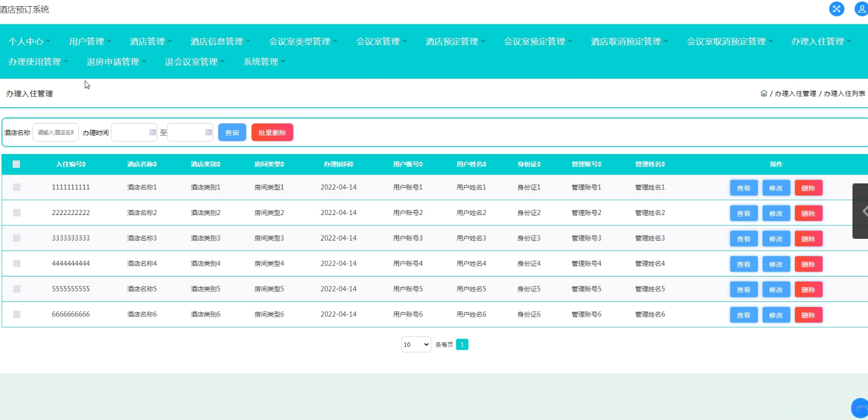Click the blue floating icon at bottom right
This screenshot has height=420, width=868.
point(860,409)
